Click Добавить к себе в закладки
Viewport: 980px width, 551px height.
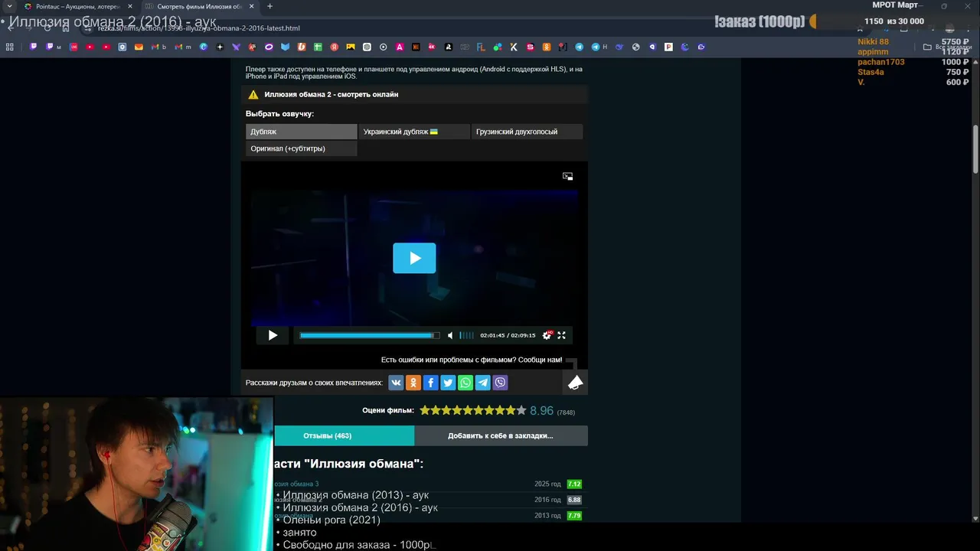(501, 435)
